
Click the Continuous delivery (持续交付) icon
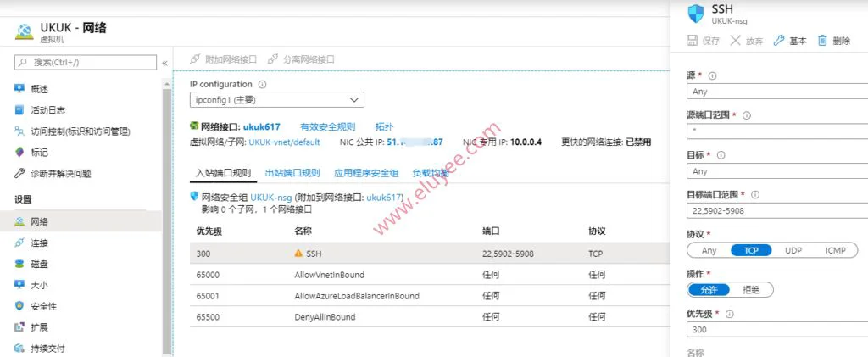[x=20, y=349]
